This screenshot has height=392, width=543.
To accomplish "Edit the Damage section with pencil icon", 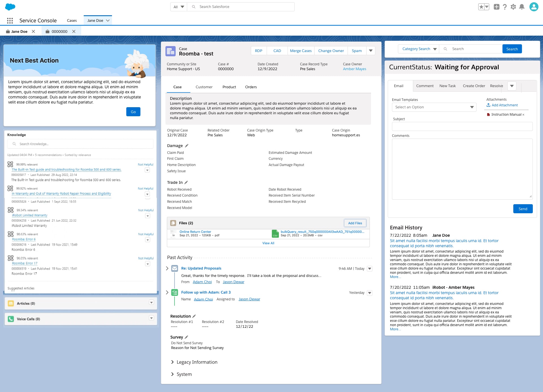I will tap(187, 146).
